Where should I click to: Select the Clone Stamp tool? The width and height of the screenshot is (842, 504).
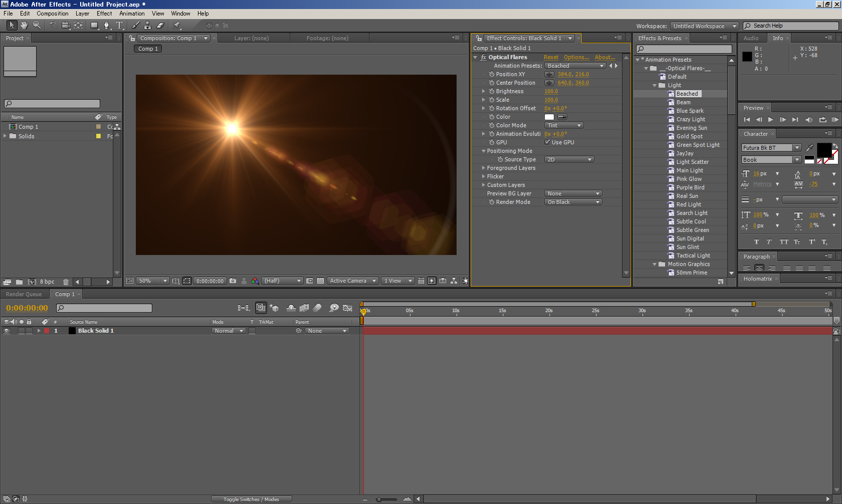pos(148,25)
